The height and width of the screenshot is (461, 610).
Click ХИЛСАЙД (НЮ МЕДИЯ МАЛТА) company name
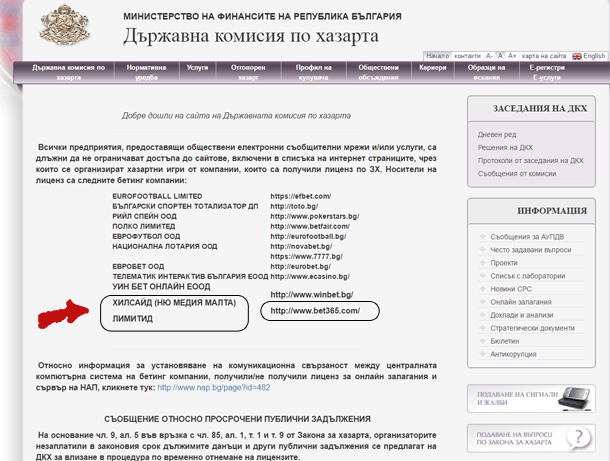coord(174,303)
